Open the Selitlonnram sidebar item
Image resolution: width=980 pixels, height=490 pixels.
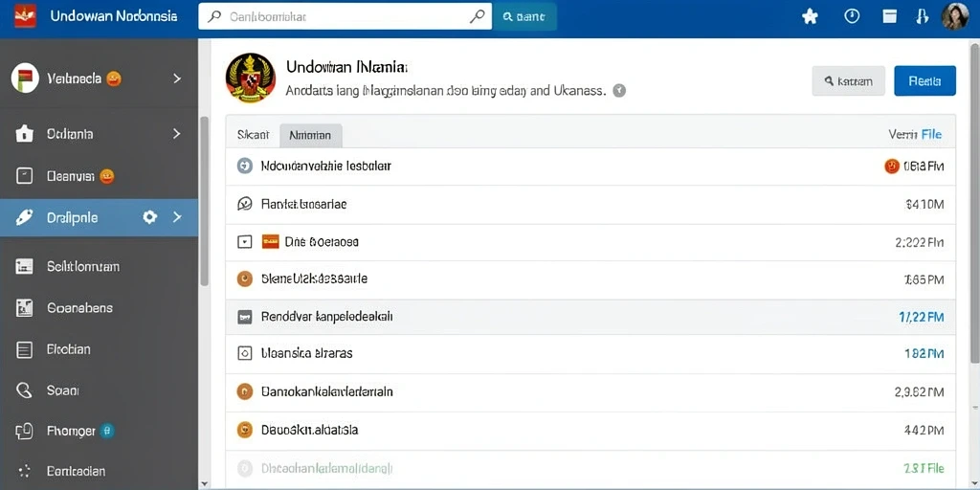(x=99, y=266)
